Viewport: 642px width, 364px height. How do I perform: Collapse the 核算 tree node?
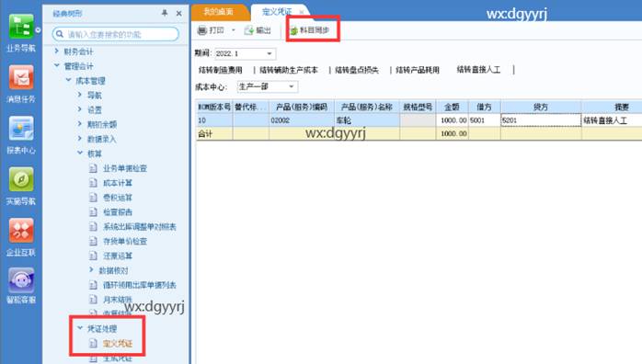click(x=80, y=154)
